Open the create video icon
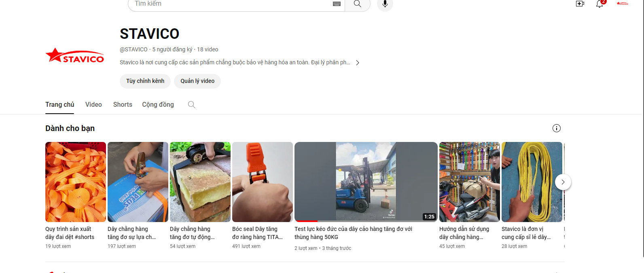The image size is (644, 273). [x=580, y=4]
